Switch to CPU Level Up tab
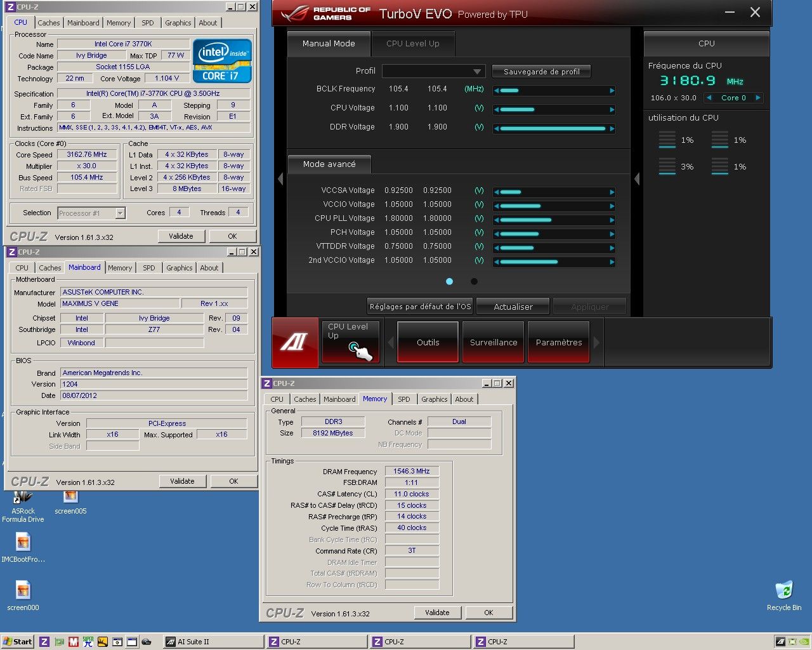The width and height of the screenshot is (812, 650). click(413, 44)
